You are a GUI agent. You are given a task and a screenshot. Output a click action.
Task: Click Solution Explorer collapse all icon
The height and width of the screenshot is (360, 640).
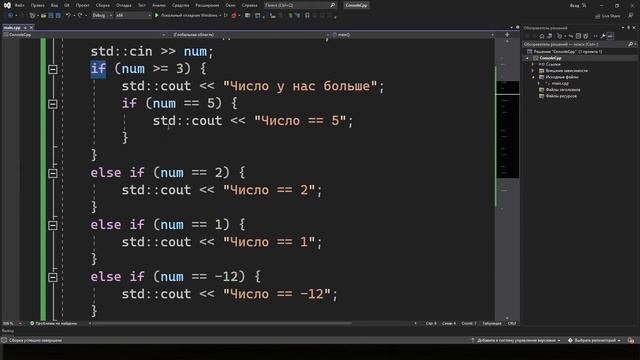(x=578, y=36)
